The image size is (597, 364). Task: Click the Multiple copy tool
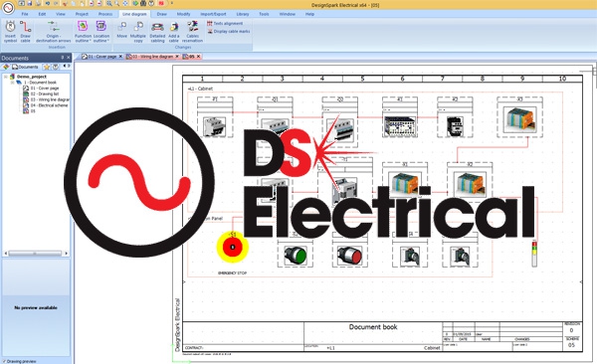point(138,32)
